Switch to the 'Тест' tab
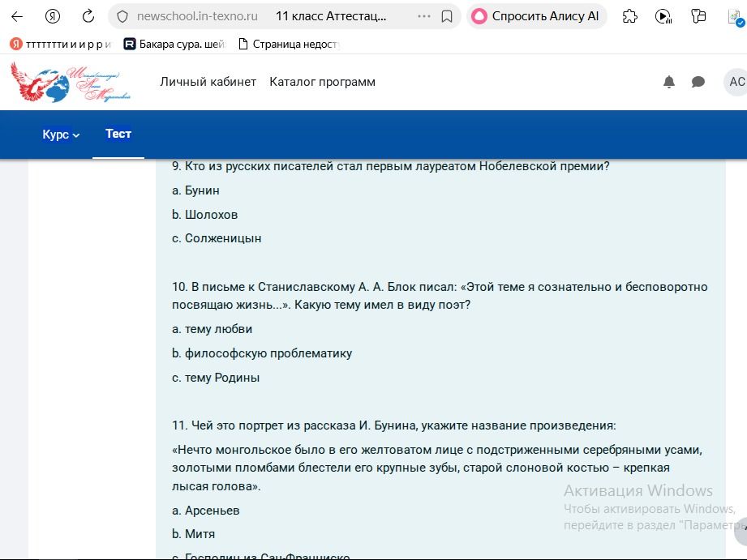 click(x=118, y=135)
